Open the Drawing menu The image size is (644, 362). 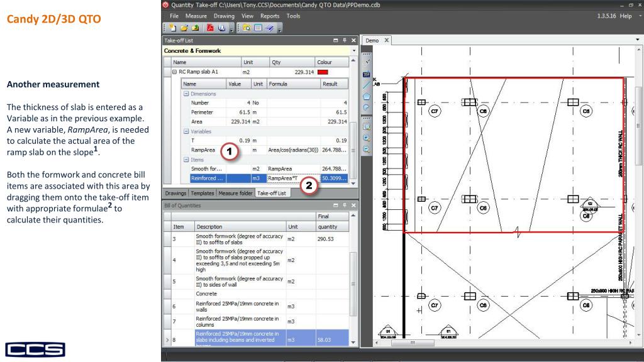click(x=224, y=16)
